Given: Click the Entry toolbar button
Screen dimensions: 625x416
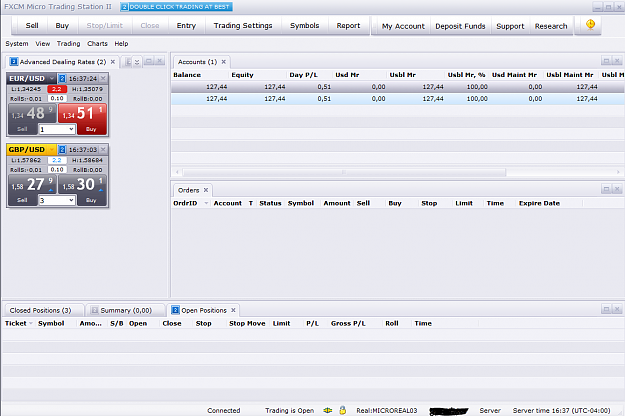Looking at the screenshot, I should [x=186, y=26].
